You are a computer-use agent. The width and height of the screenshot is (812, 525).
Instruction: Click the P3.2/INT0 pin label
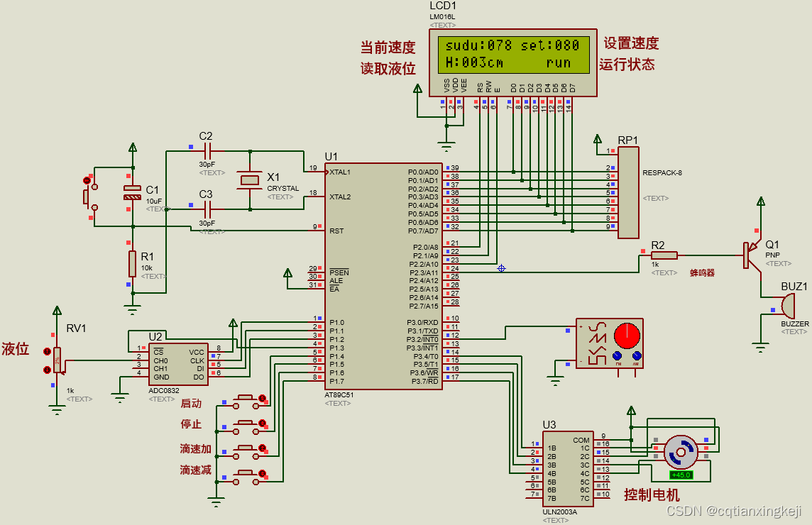(x=422, y=340)
